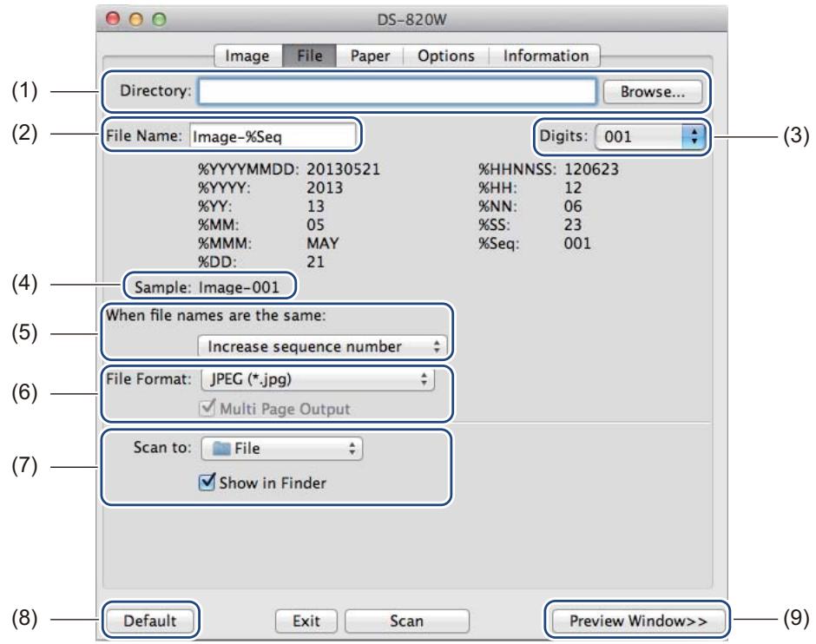The height and width of the screenshot is (644, 816).
Task: Open the Digits dropdown
Action: pos(650,137)
